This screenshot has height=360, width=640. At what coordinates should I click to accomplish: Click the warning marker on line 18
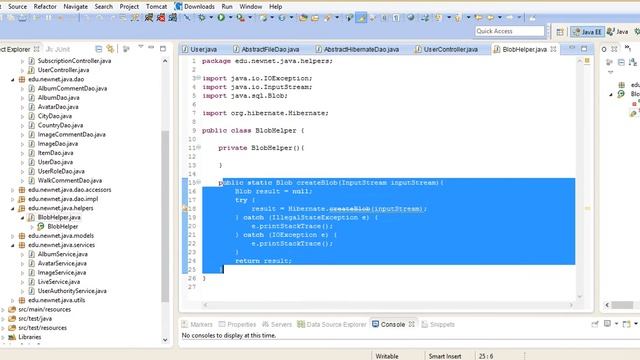pyautogui.click(x=184, y=209)
